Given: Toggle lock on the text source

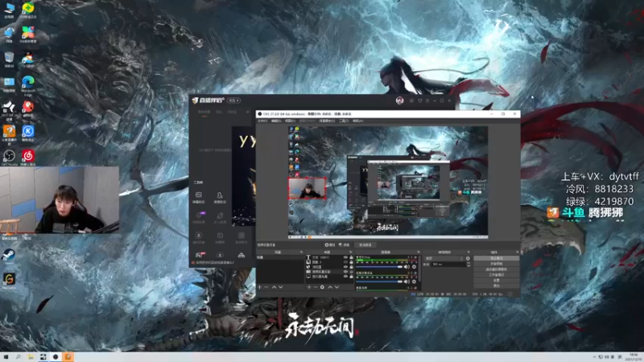Looking at the screenshot, I should [352, 257].
